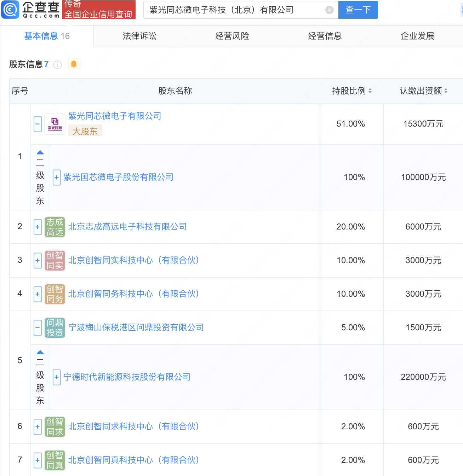Collapse the 宁波梅山保税港区问鼎投资 row
The image size is (463, 476).
click(x=38, y=328)
